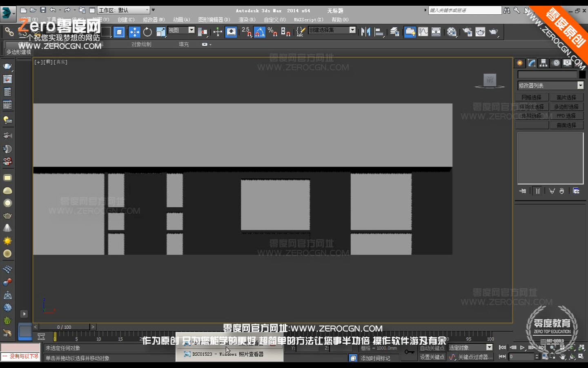Image resolution: width=588 pixels, height=368 pixels.
Task: Open the application menu with the 3ds Max logo
Action: 7,13
